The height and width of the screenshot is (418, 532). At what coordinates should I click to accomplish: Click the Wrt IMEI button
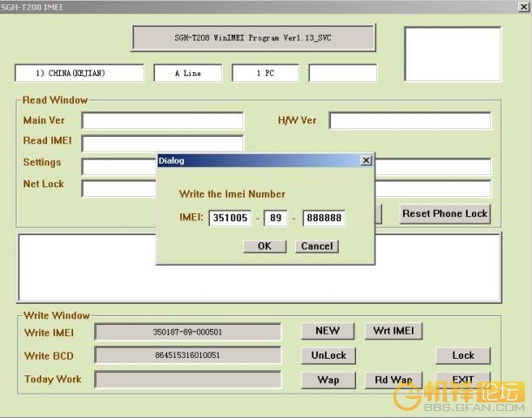[394, 331]
